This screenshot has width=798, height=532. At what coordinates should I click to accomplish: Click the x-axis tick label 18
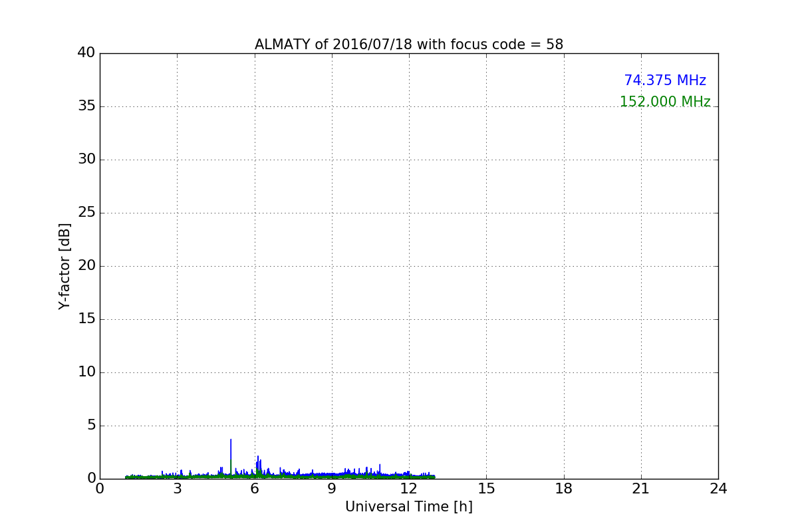point(564,489)
